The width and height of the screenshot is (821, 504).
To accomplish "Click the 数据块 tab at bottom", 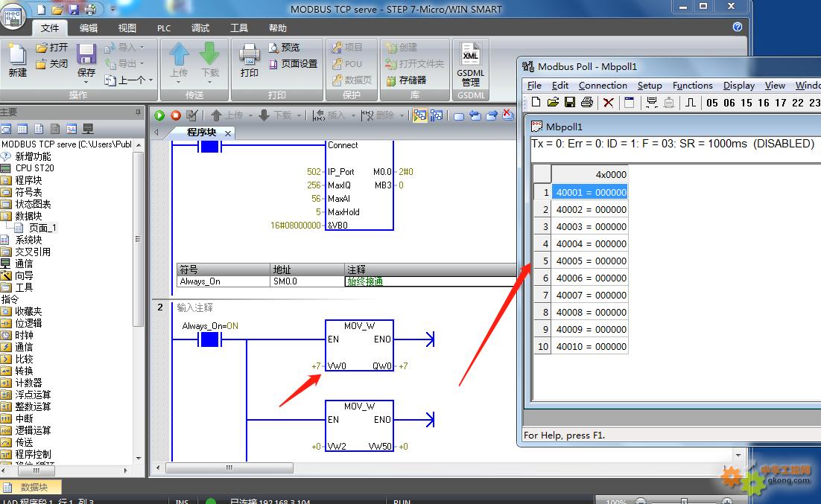I will (x=31, y=488).
